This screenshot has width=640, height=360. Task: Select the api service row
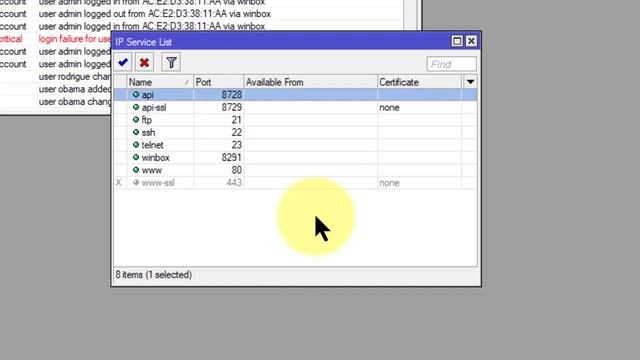click(x=295, y=95)
